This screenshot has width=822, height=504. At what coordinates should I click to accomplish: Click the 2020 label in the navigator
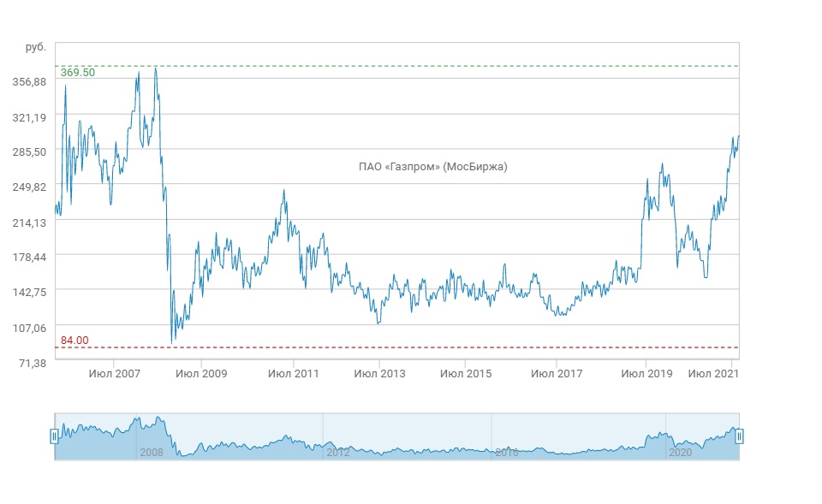680,452
